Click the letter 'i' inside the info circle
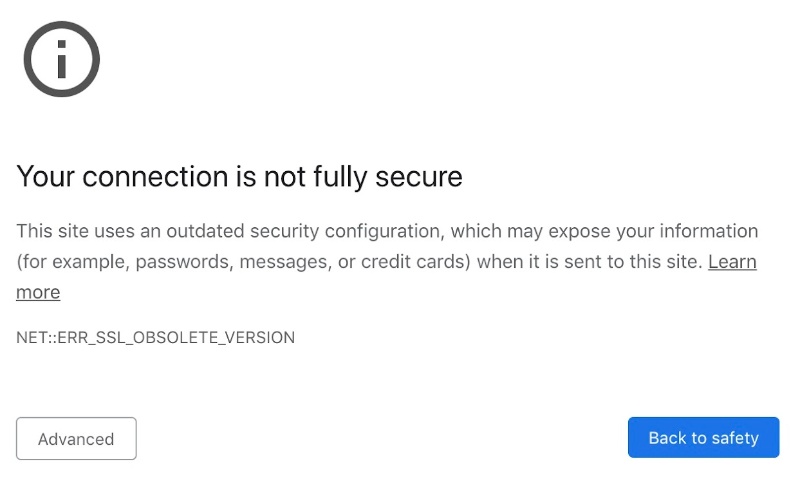 pyautogui.click(x=62, y=61)
